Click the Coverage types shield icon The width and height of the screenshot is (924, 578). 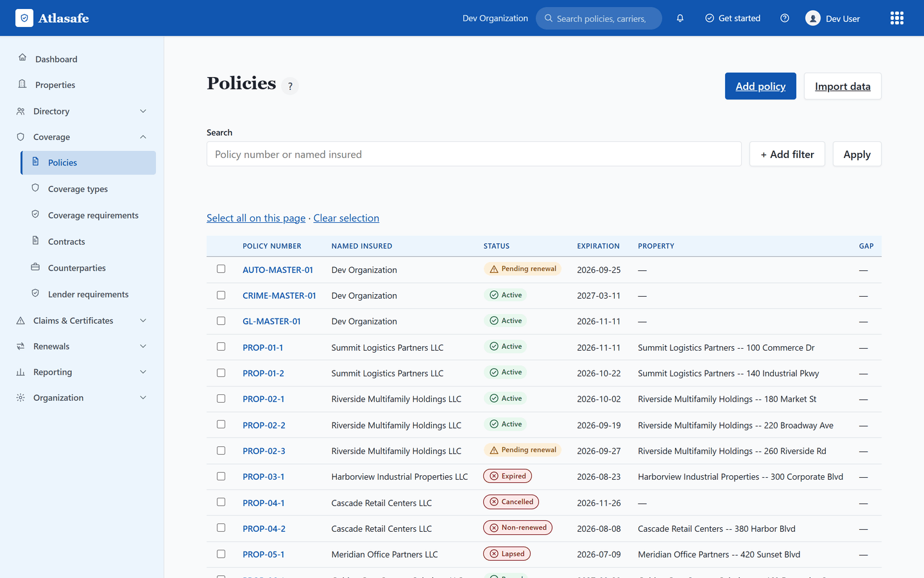35,188
